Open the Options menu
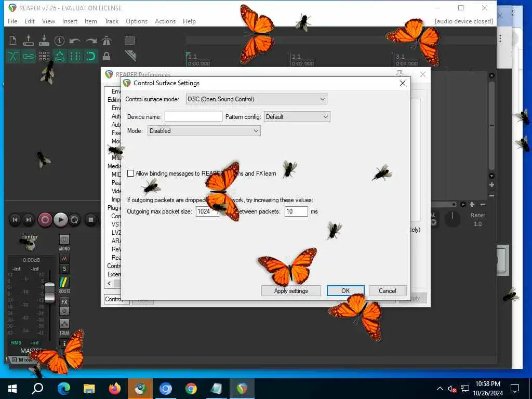Viewport: 532px width, 399px height. [x=137, y=21]
